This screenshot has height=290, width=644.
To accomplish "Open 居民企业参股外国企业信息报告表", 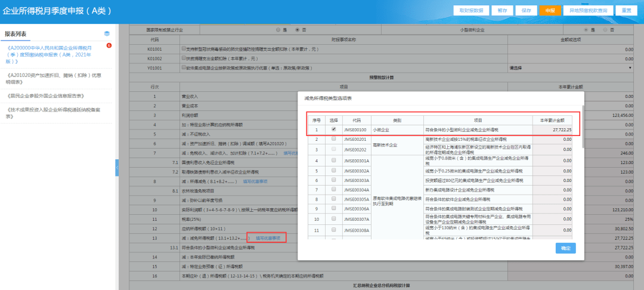I will click(x=45, y=95).
